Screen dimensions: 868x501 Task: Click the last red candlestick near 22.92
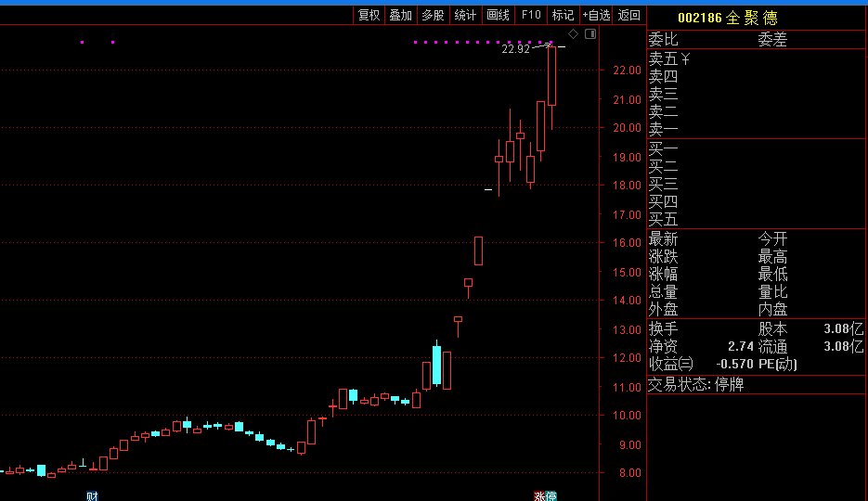(552, 76)
